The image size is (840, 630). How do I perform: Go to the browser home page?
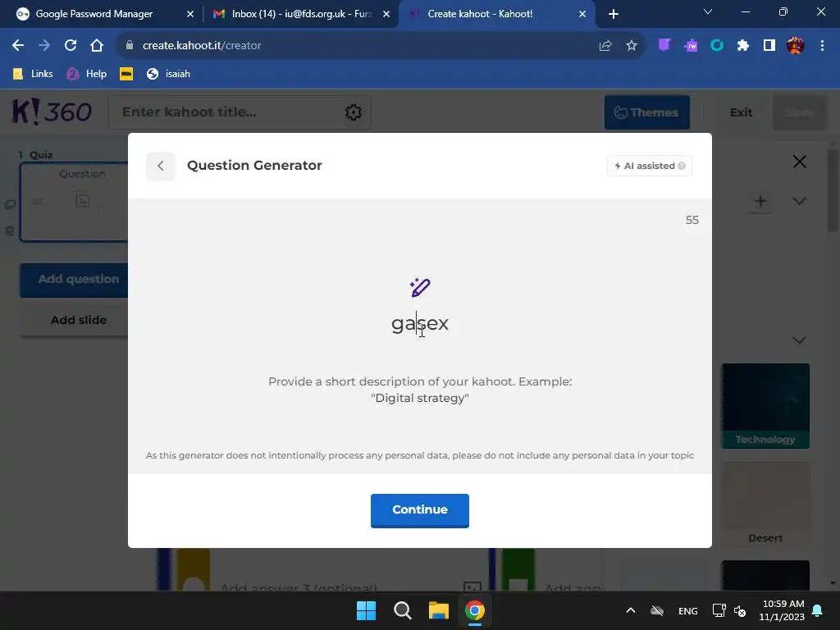click(x=97, y=46)
